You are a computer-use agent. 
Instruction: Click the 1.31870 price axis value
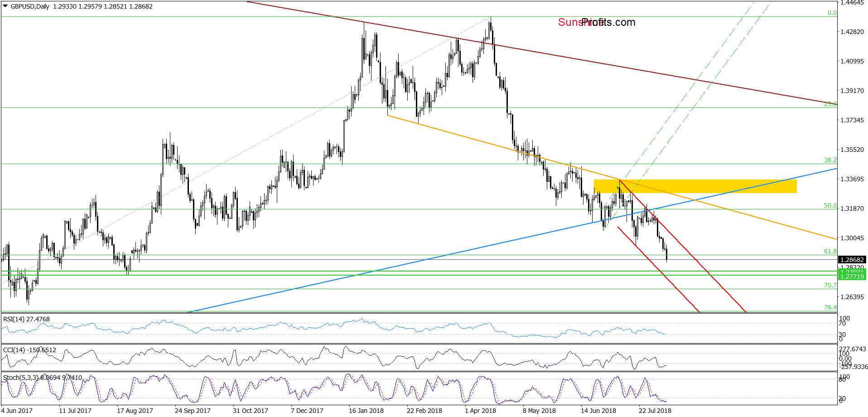point(852,208)
